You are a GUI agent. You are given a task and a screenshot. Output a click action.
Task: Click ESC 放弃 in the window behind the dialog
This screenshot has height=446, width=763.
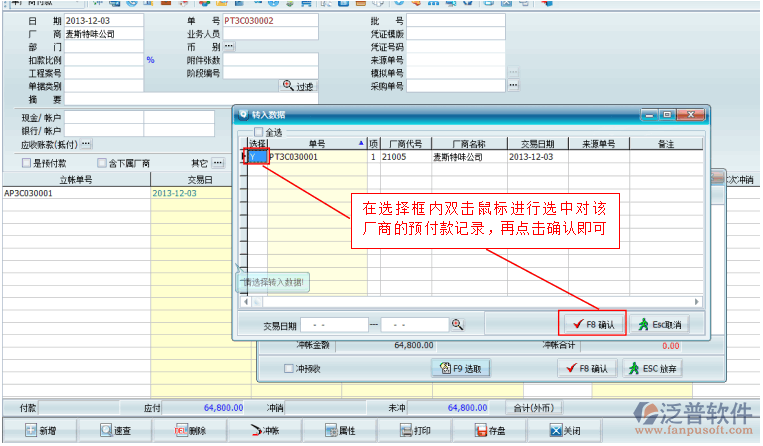[x=653, y=369]
